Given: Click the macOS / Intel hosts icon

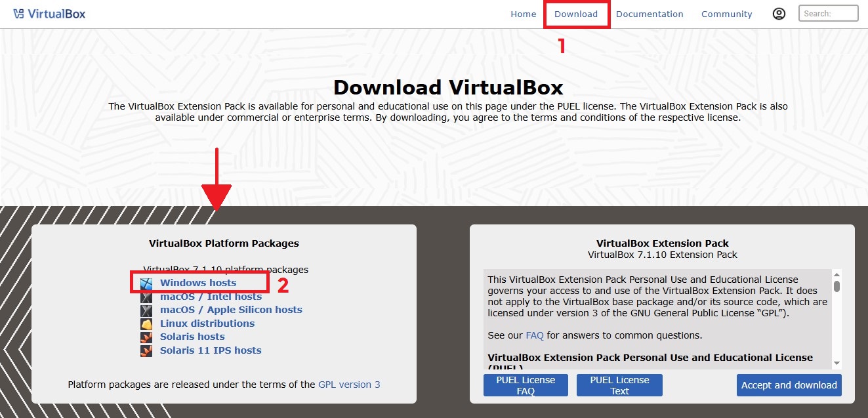Looking at the screenshot, I should coord(146,296).
